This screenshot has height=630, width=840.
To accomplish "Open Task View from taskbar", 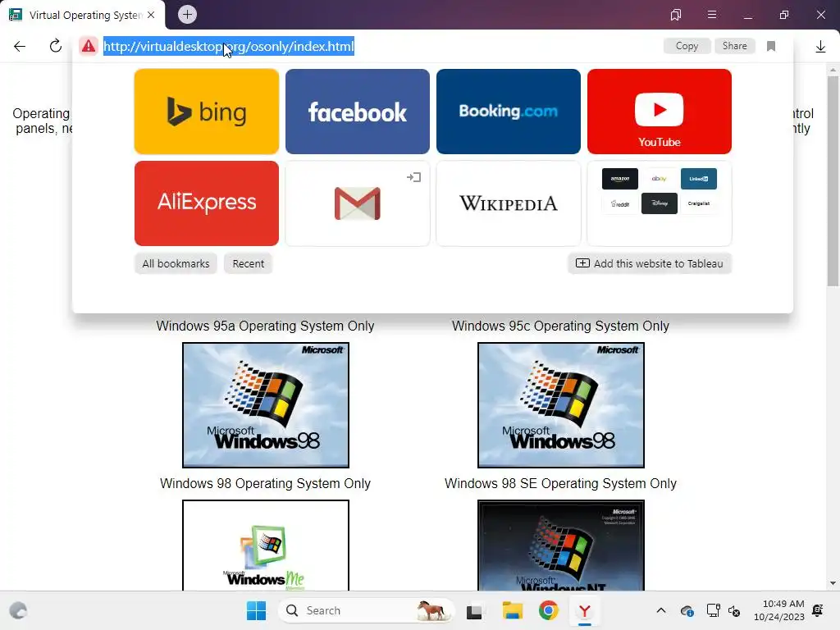I will 474,611.
